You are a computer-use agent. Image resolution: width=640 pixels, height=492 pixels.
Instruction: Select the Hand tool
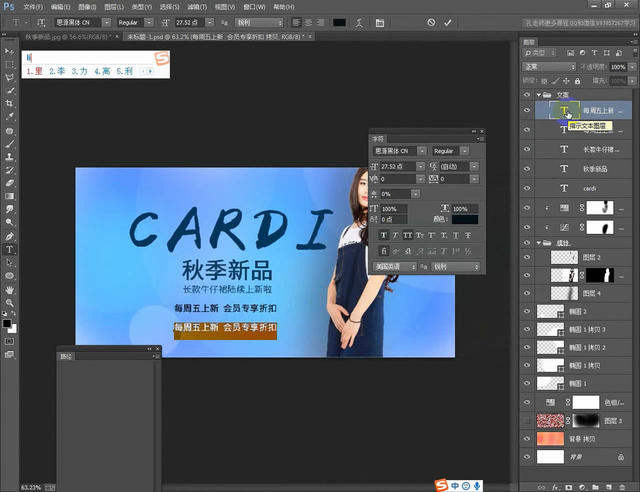click(9, 290)
